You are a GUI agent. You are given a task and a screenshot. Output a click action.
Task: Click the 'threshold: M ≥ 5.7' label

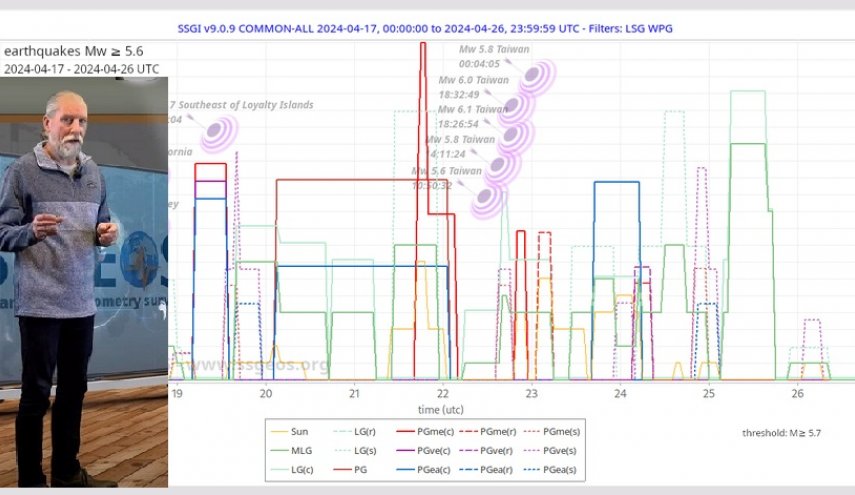pos(781,433)
